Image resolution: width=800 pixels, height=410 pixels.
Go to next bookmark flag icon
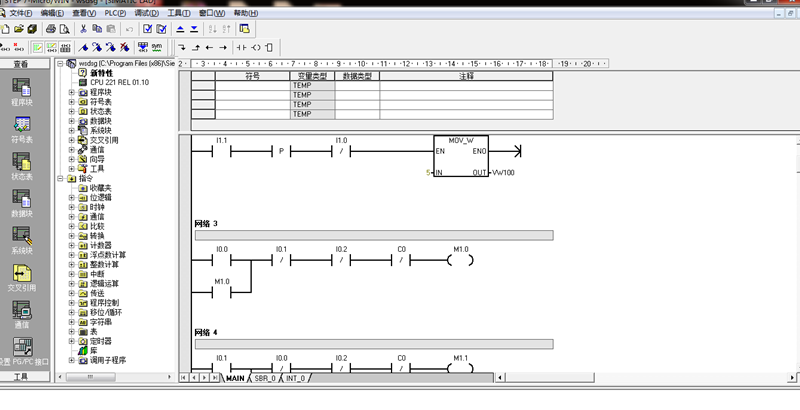[x=97, y=47]
